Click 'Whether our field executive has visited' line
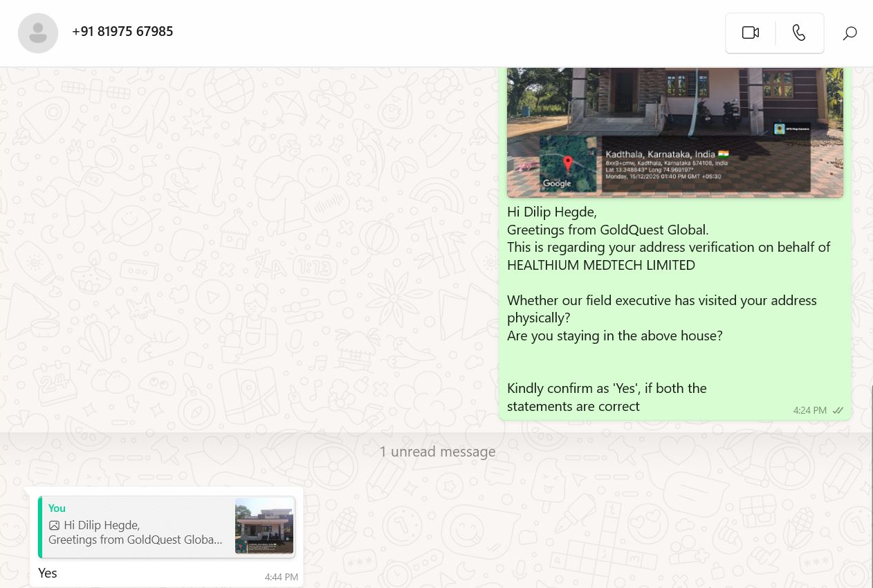Image resolution: width=873 pixels, height=588 pixels. (x=662, y=300)
